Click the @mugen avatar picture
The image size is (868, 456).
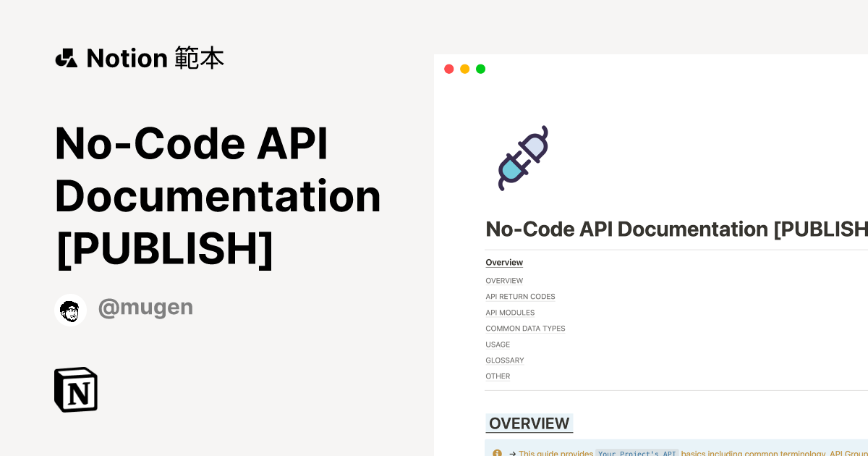click(70, 310)
